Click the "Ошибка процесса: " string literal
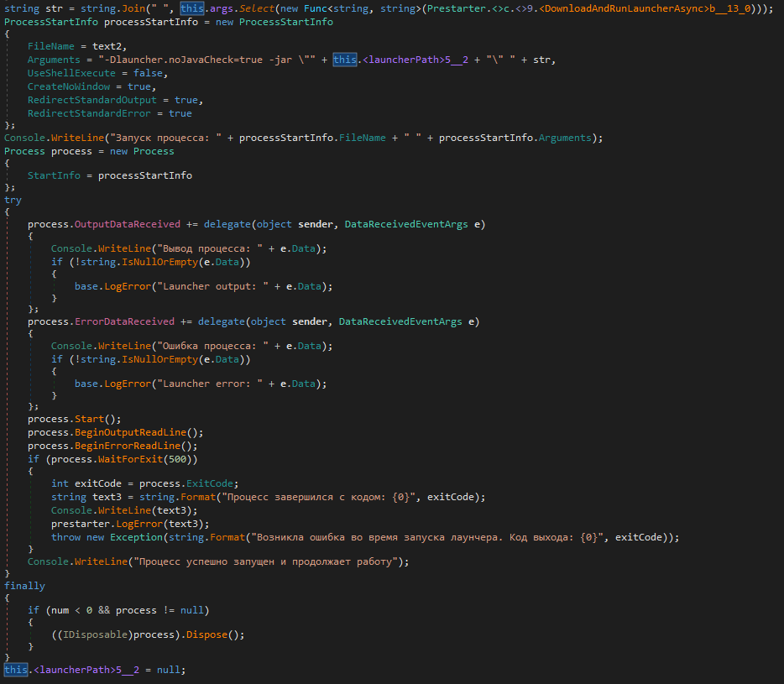This screenshot has height=684, width=784. click(x=213, y=346)
